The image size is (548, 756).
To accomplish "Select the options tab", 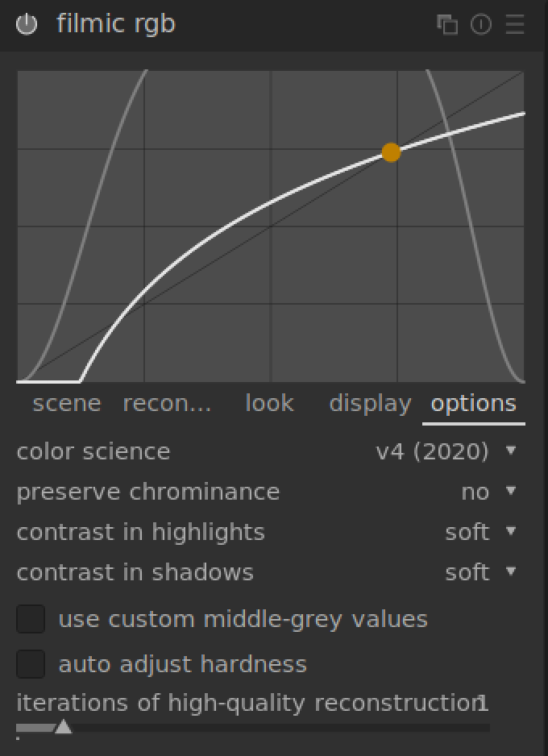I will 473,403.
